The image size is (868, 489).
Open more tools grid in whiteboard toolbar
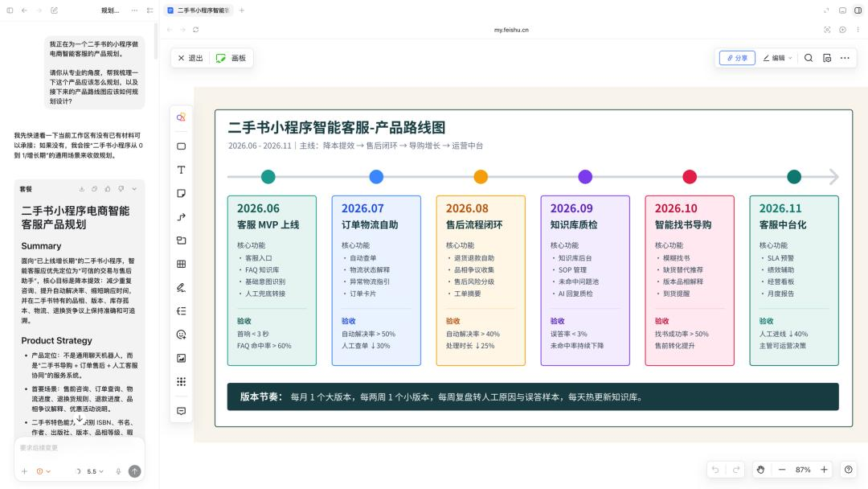pos(181,381)
